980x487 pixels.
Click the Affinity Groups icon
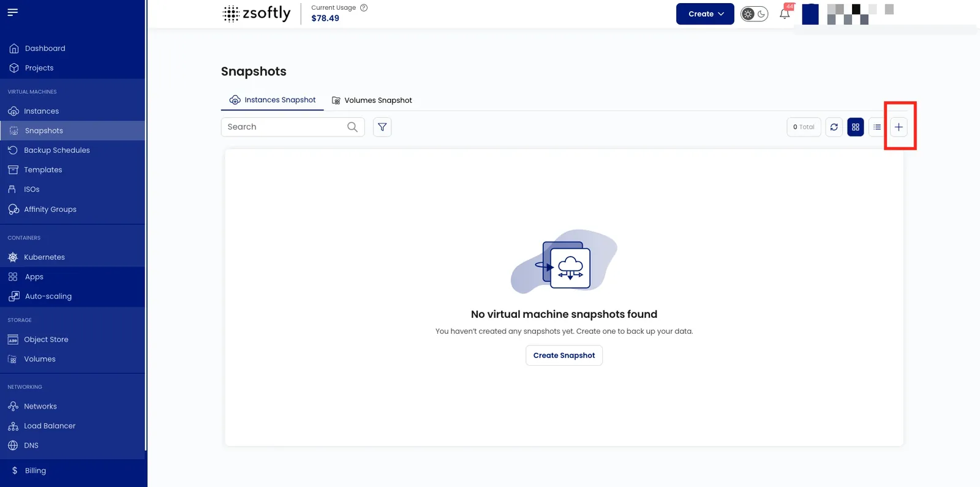[x=13, y=210]
